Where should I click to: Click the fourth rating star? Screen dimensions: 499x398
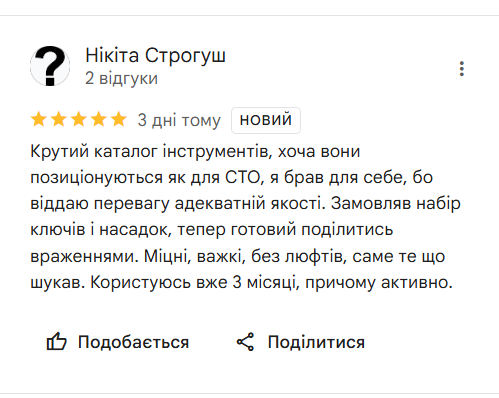click(x=99, y=120)
